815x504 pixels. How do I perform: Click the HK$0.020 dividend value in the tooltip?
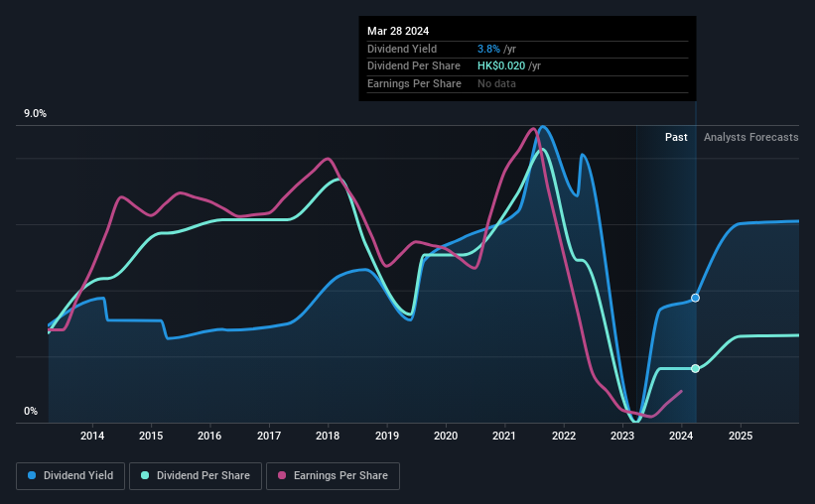click(501, 66)
